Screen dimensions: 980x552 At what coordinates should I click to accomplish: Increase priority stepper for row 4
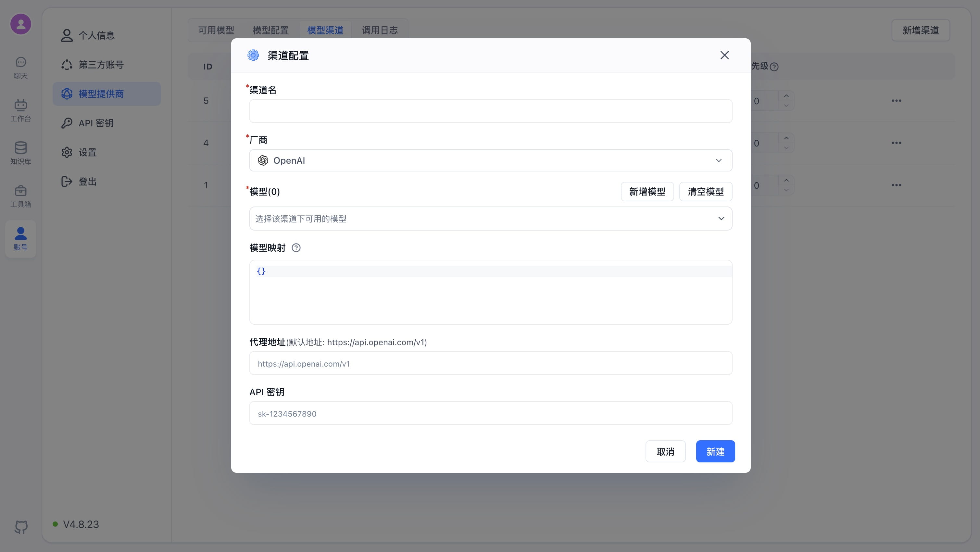786,138
